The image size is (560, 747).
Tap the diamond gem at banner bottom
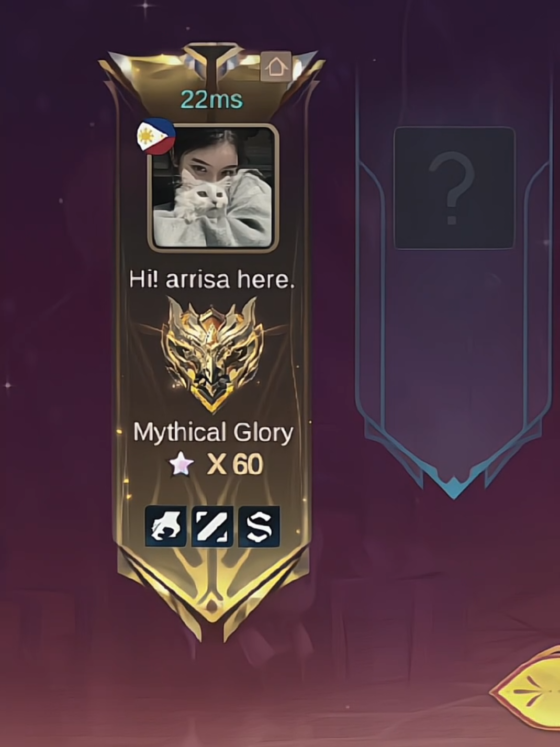(x=212, y=607)
